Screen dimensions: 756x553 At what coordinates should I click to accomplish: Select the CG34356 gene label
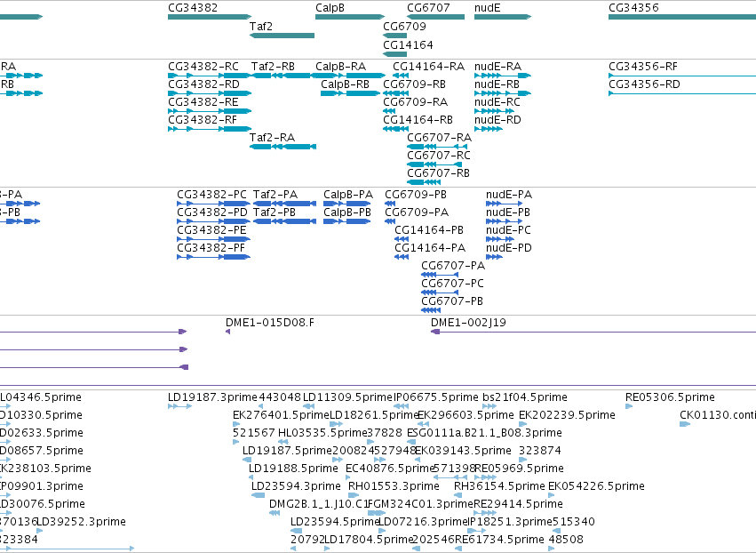tap(633, 8)
